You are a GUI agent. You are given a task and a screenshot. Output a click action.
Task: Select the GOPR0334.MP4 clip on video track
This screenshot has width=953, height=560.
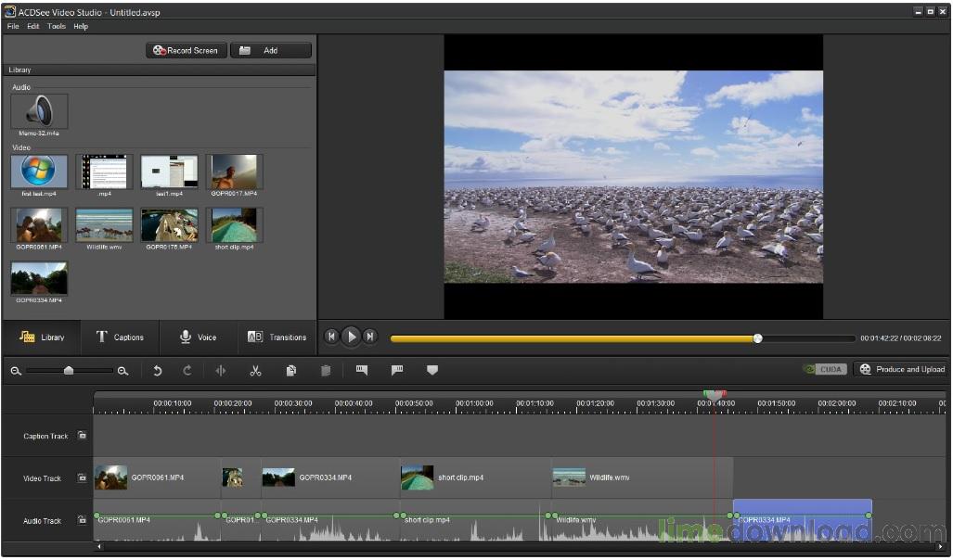pos(330,478)
